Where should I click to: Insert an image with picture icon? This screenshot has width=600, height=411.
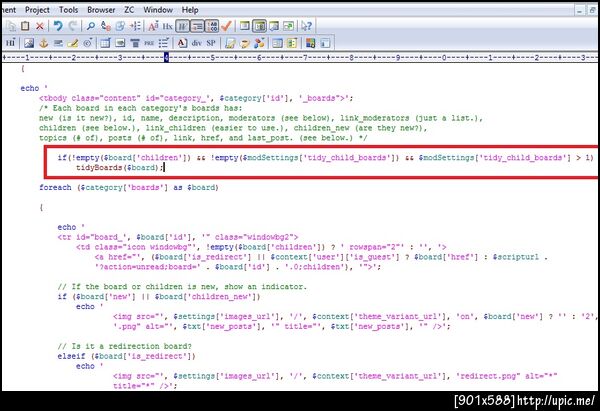(29, 43)
